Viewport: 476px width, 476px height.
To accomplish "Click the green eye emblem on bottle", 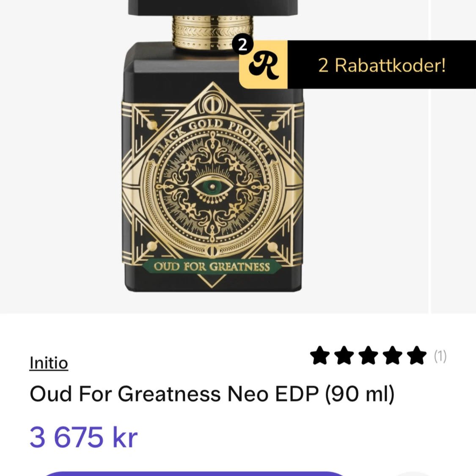I will pyautogui.click(x=213, y=186).
